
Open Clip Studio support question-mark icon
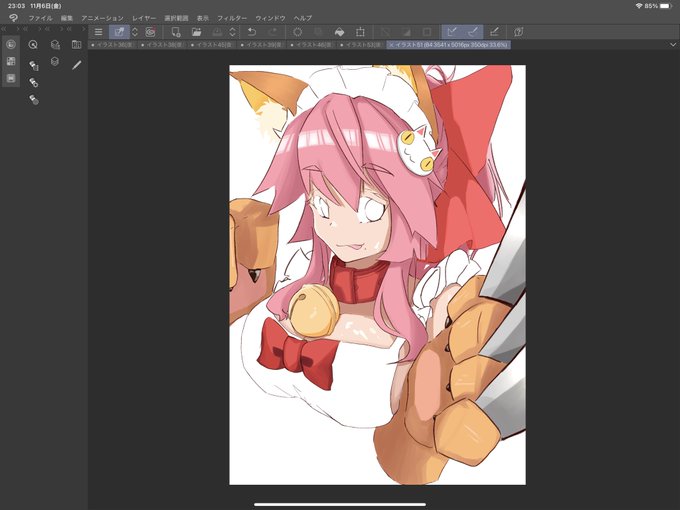(519, 32)
